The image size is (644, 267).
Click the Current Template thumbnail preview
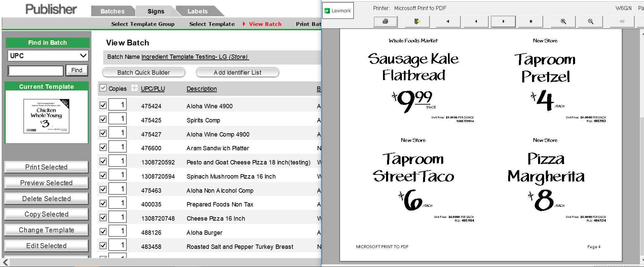coord(46,116)
